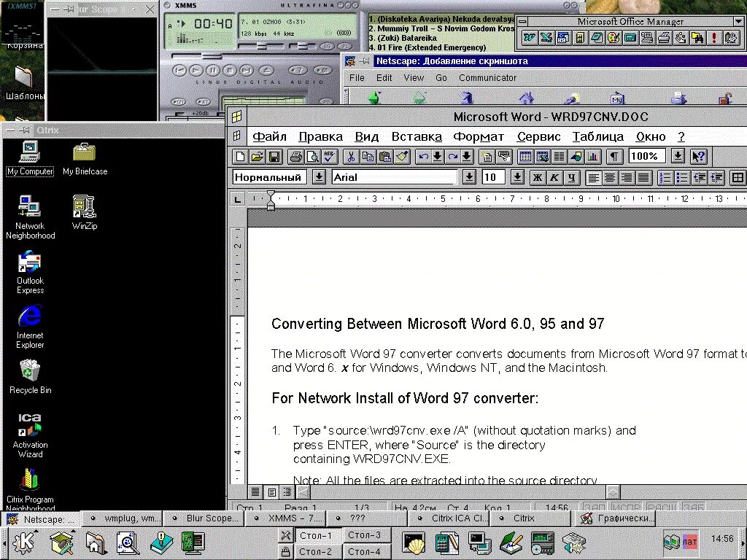The height and width of the screenshot is (560, 747).
Task: Open Internet Explorer icon on the Citrix desktop
Action: [30, 327]
